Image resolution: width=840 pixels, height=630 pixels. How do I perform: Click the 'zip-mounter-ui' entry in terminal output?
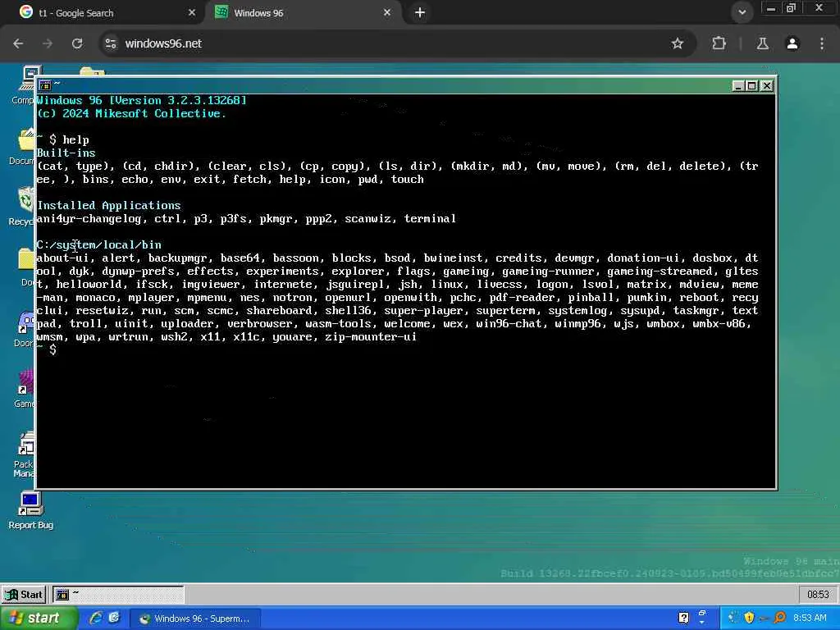click(371, 337)
